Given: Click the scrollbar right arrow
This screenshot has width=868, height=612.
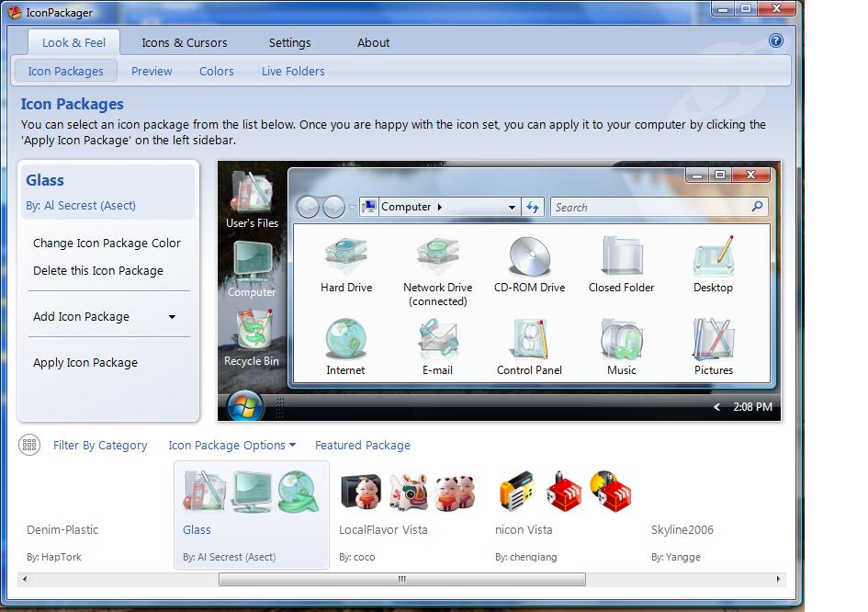Looking at the screenshot, I should click(778, 579).
